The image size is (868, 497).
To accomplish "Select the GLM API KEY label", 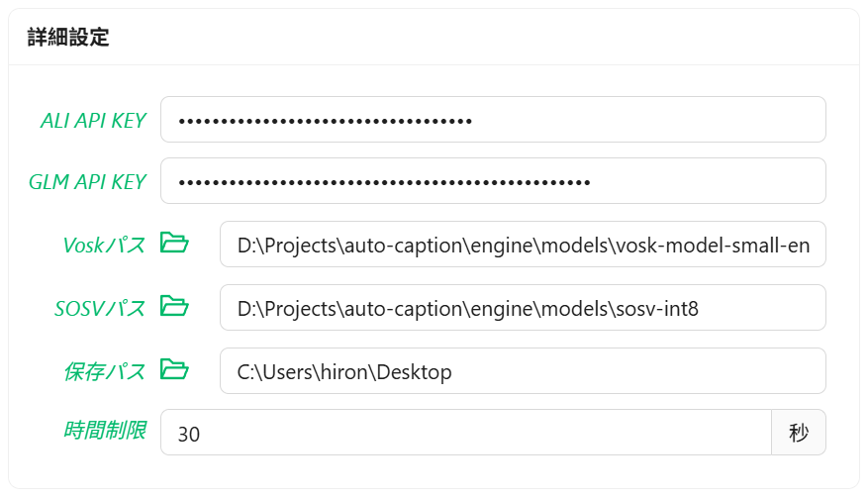I will pos(87,182).
